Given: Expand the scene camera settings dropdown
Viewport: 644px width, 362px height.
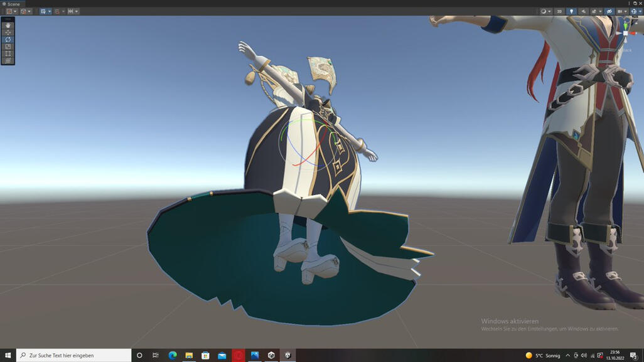Looking at the screenshot, I should [622, 11].
